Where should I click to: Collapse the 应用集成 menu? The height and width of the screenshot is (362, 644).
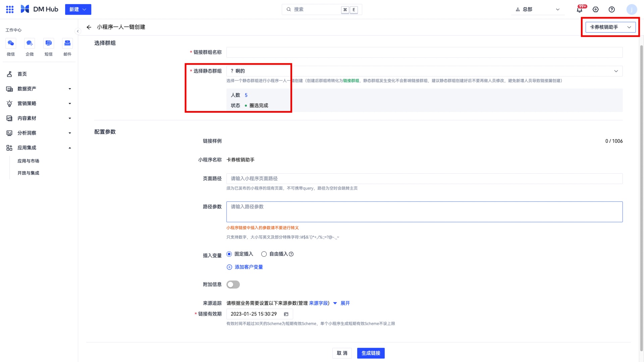click(39, 148)
